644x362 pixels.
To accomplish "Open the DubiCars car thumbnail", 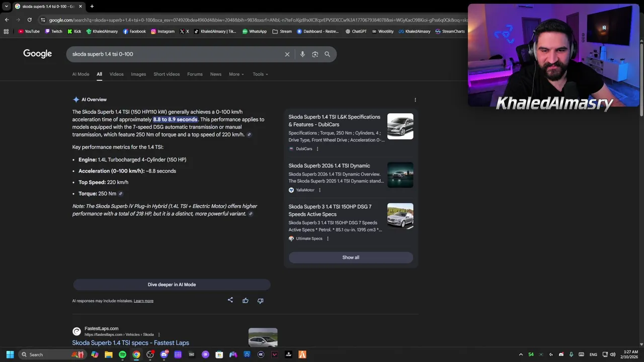I will point(400,126).
